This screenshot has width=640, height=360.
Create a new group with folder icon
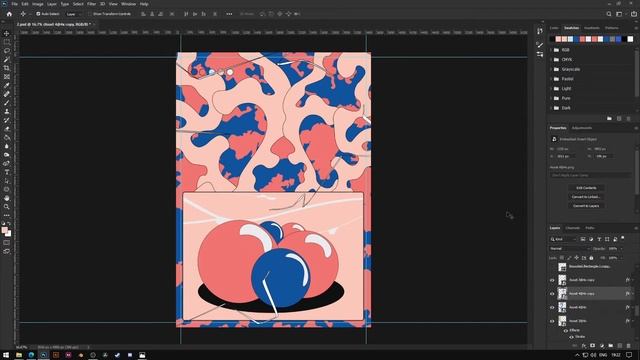(x=611, y=346)
